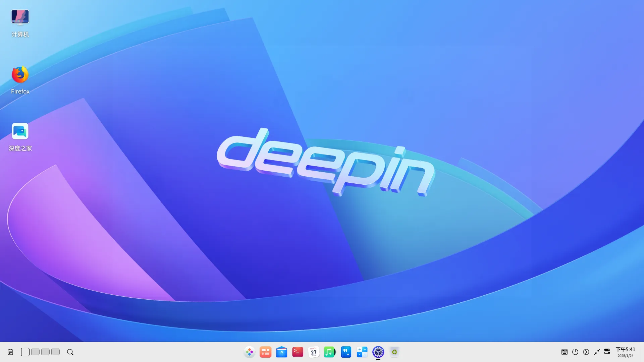The width and height of the screenshot is (644, 362).
Task: Switch to the fourth workspace
Action: point(55,352)
